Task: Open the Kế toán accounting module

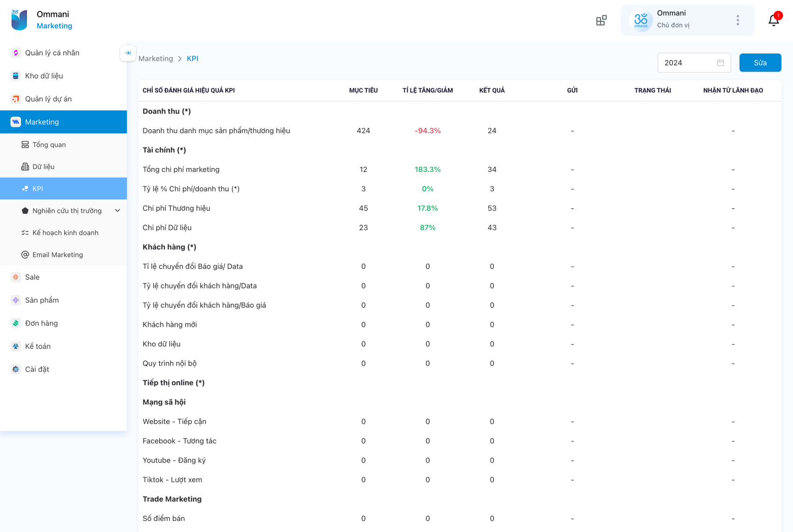Action: (38, 346)
